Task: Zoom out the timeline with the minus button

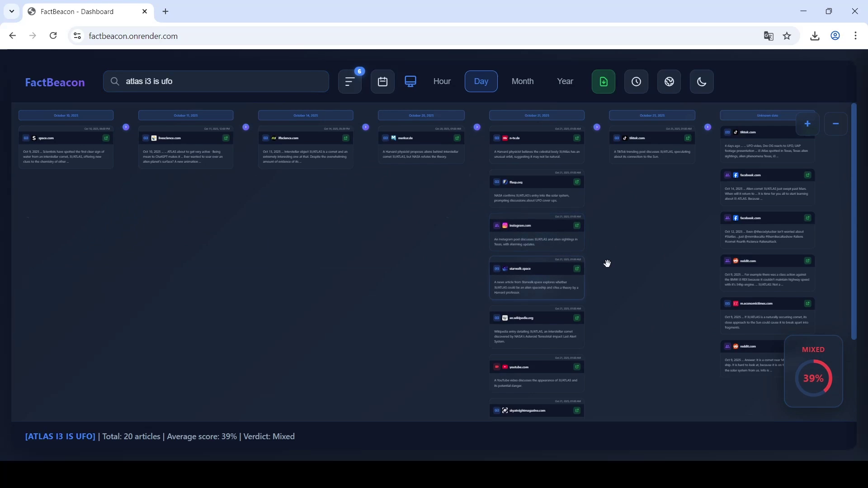Action: (x=835, y=124)
